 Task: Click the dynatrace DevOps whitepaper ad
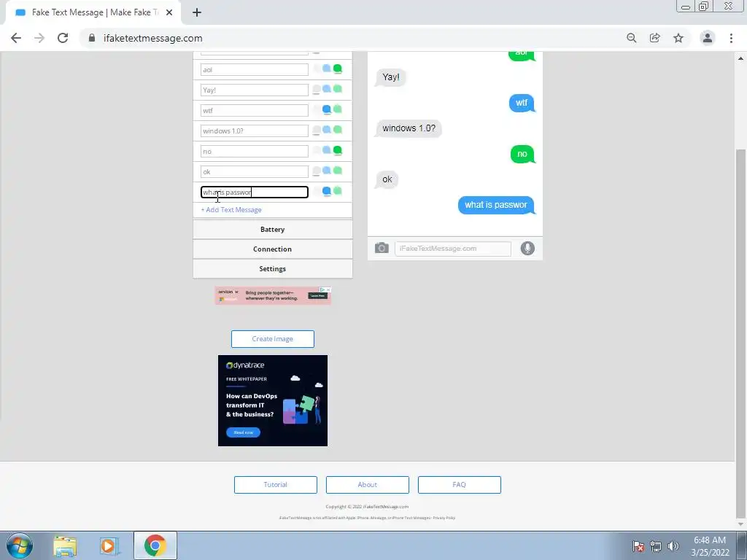(273, 400)
